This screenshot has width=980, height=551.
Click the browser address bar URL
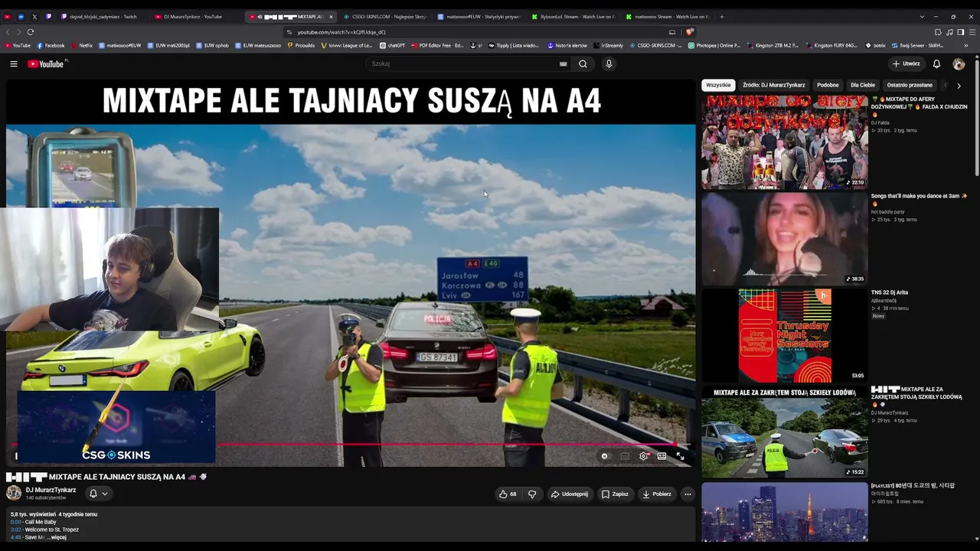[x=341, y=32]
